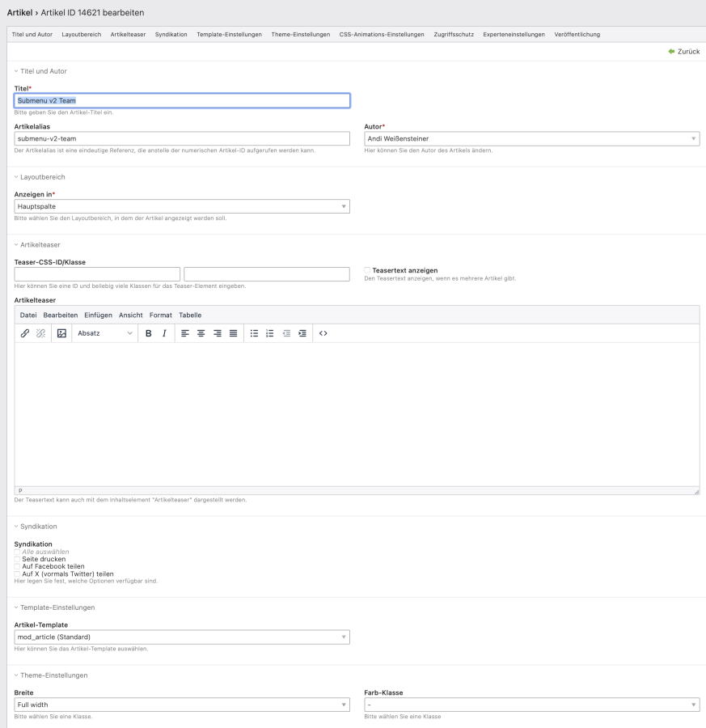Click the insert image icon
Viewport: 706px width, 728px height.
pyautogui.click(x=61, y=333)
